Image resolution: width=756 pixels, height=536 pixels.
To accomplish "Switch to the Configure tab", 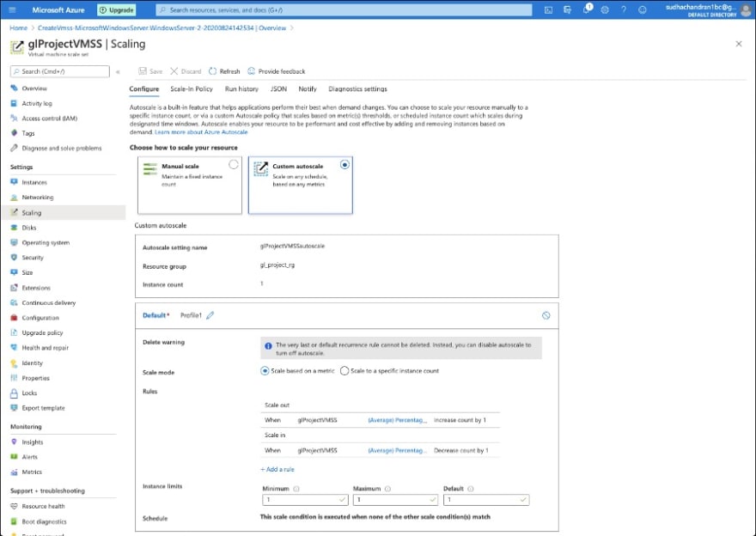I will (x=143, y=89).
